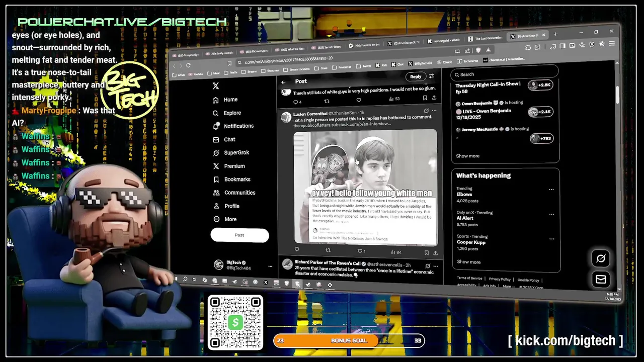Open Bookmarks in the X sidebar

(232, 179)
